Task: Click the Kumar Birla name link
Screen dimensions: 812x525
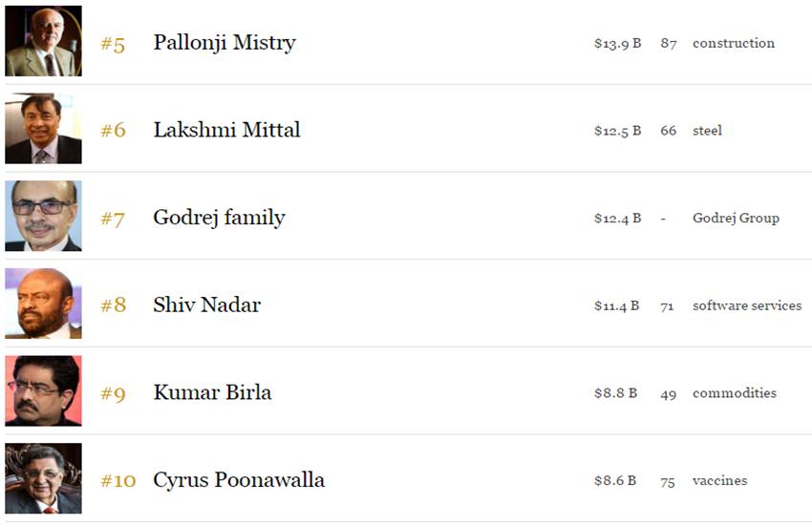Action: point(212,392)
